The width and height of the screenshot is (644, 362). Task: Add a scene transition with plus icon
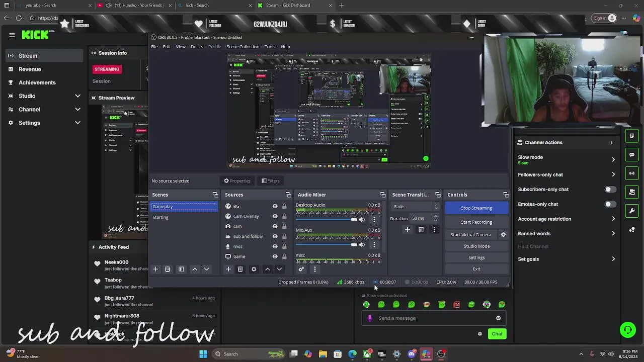coord(408,230)
